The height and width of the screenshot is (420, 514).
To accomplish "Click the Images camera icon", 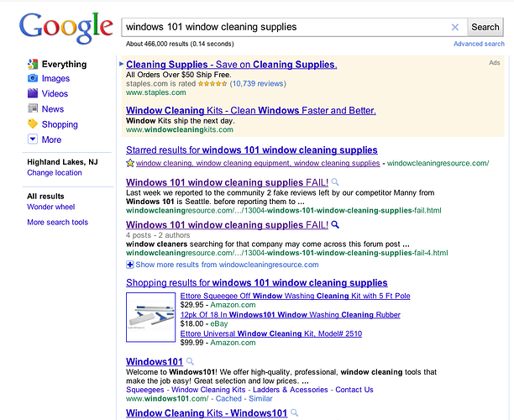I will pos(33,78).
